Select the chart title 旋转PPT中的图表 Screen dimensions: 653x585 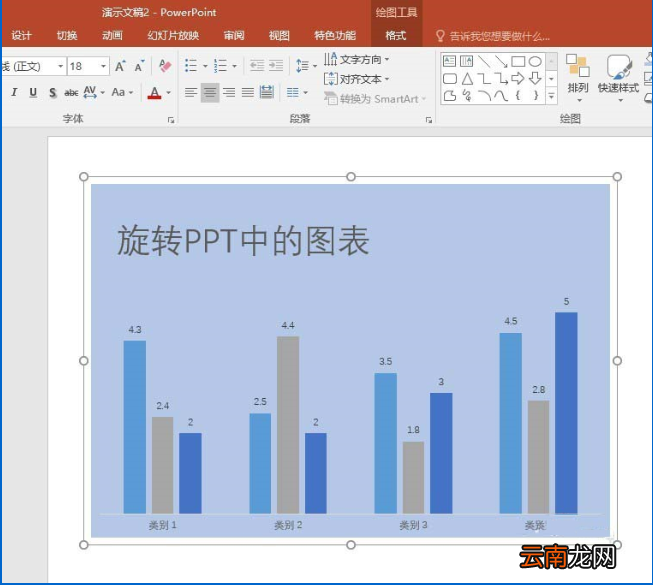coord(243,240)
